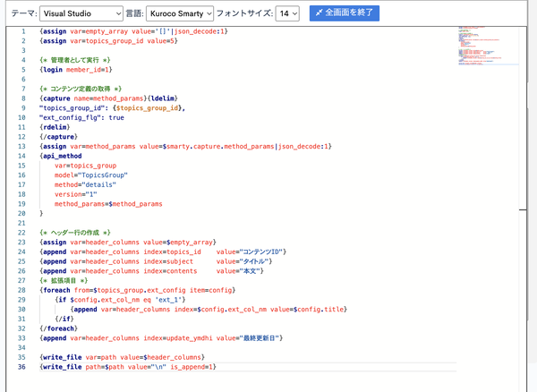537x392 pixels.
Task: Click line number 28 in gutter
Action: point(21,290)
